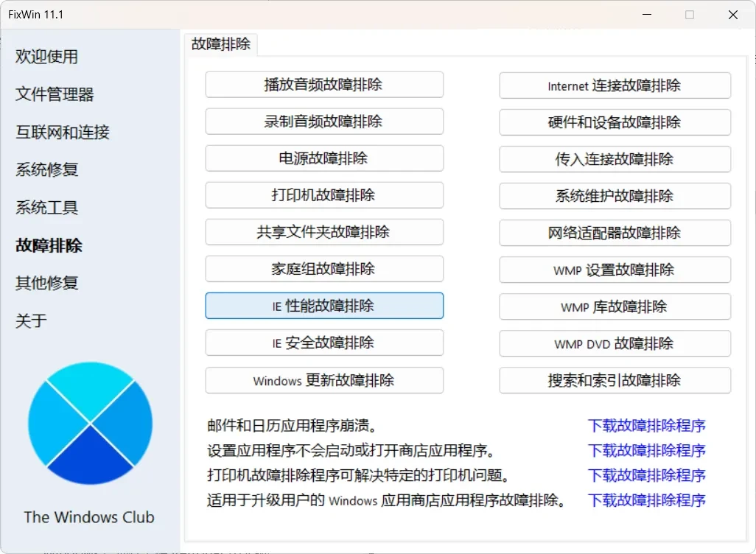Start 搜索和索引故障排除
Viewport: 756px width, 554px height.
[615, 380]
